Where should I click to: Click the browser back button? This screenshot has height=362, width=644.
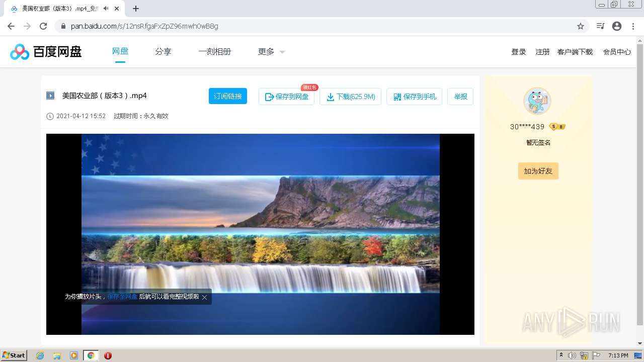[11, 26]
